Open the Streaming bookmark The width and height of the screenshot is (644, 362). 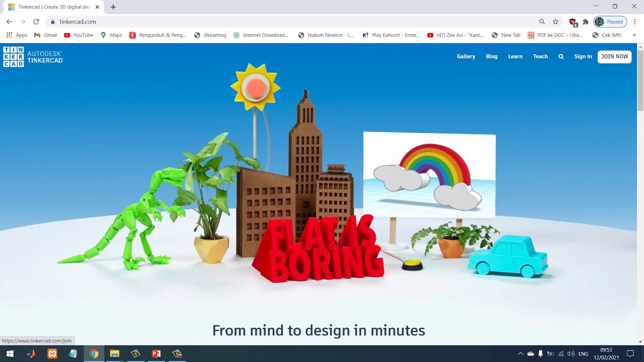pos(210,35)
